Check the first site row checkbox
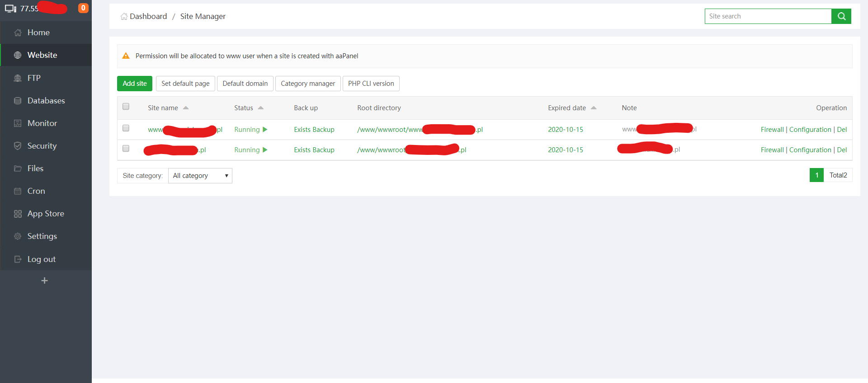The image size is (868, 383). [x=126, y=128]
